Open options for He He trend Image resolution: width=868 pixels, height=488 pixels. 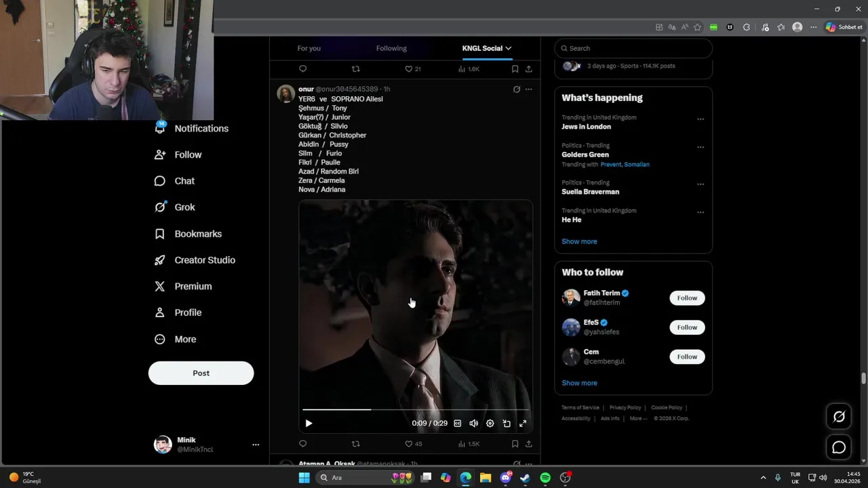click(701, 212)
